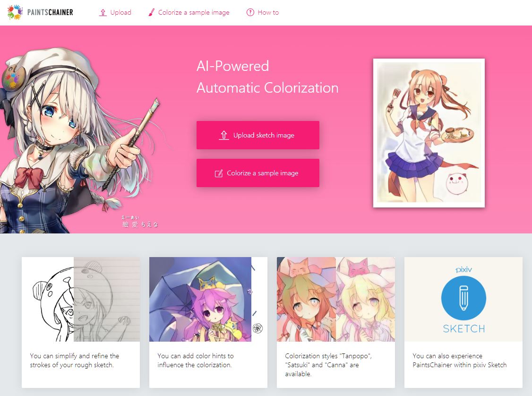Click the PAINTSCHAINER wordmark text
The image size is (532, 396).
(x=50, y=13)
